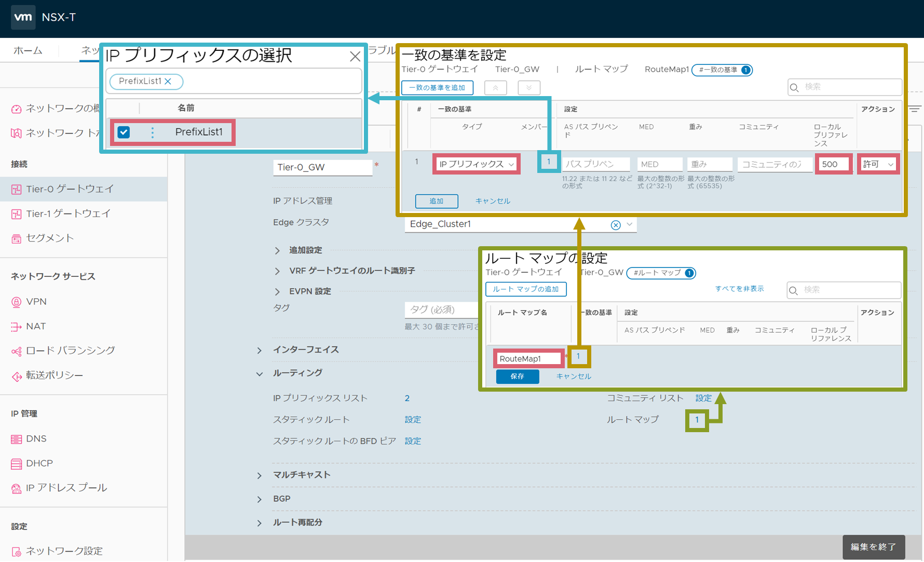Click the VMware vm logo
Image resolution: width=924 pixels, height=562 pixels.
pyautogui.click(x=23, y=17)
